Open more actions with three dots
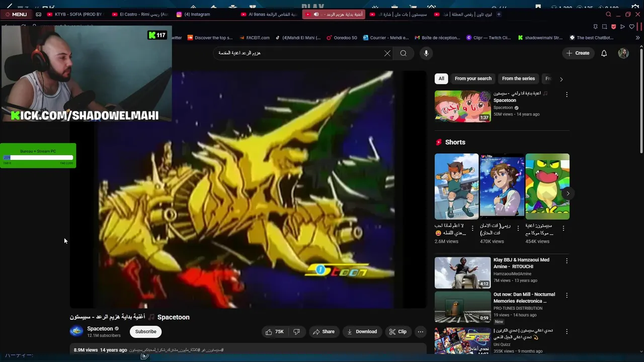This screenshot has width=644, height=362. click(421, 332)
